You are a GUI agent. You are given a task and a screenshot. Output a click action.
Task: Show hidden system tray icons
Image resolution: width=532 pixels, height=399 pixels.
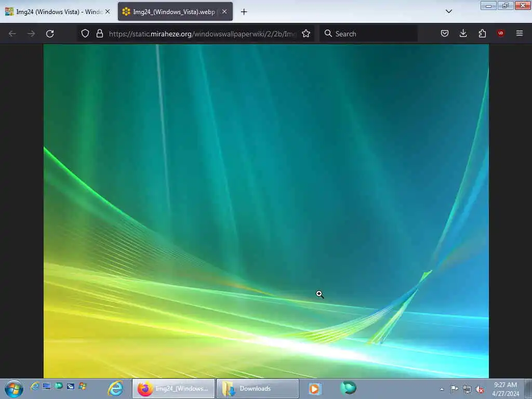pos(442,390)
